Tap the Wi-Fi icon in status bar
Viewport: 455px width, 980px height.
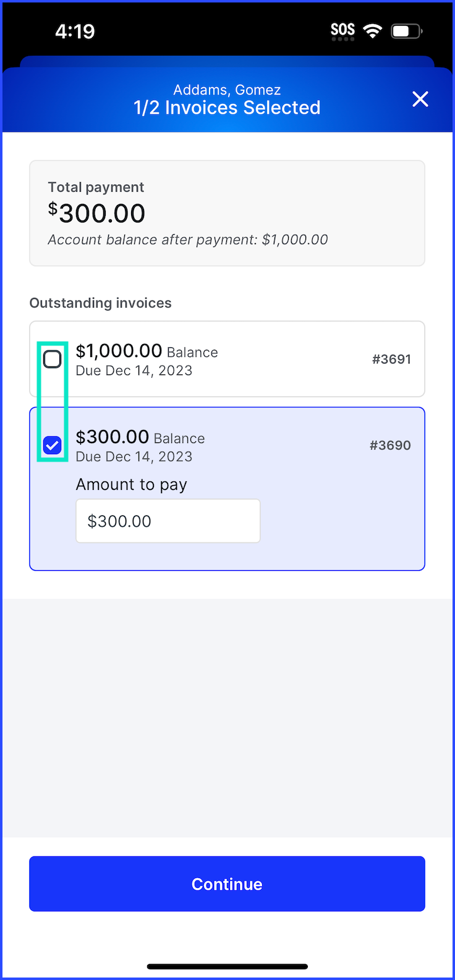[373, 31]
